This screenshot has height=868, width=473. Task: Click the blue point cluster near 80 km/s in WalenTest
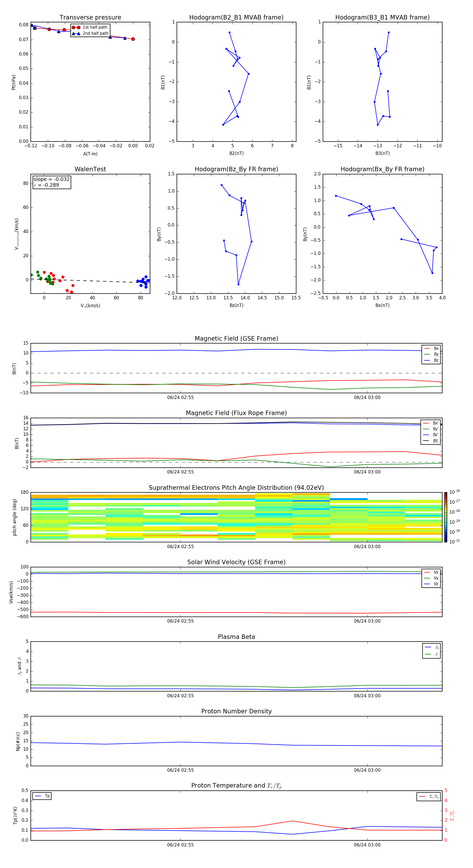pyautogui.click(x=143, y=281)
